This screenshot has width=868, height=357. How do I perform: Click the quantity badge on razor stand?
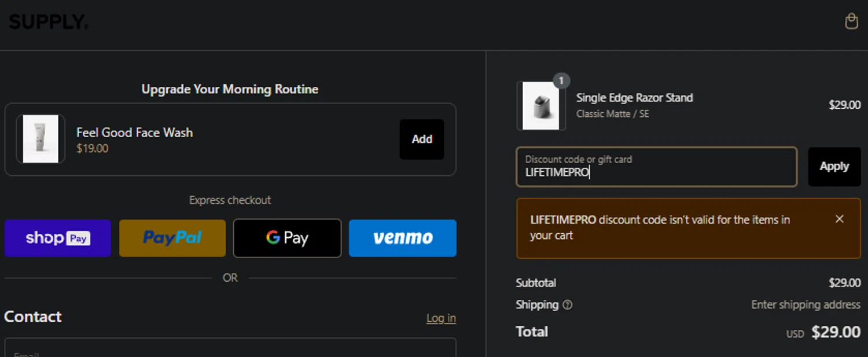pos(561,80)
